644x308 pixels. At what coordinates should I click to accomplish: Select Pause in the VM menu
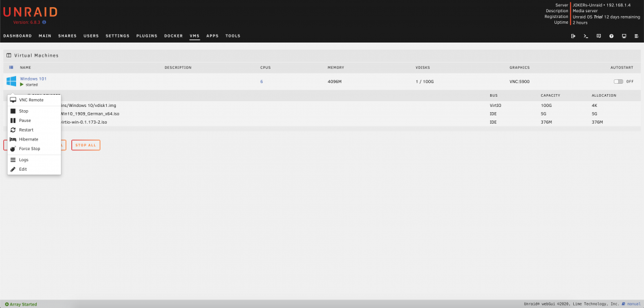[34, 120]
